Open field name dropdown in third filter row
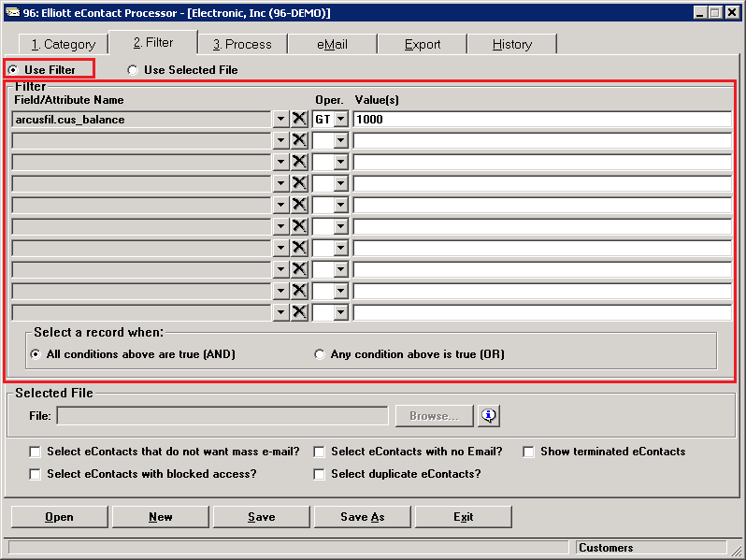The height and width of the screenshot is (560, 746). pyautogui.click(x=281, y=162)
